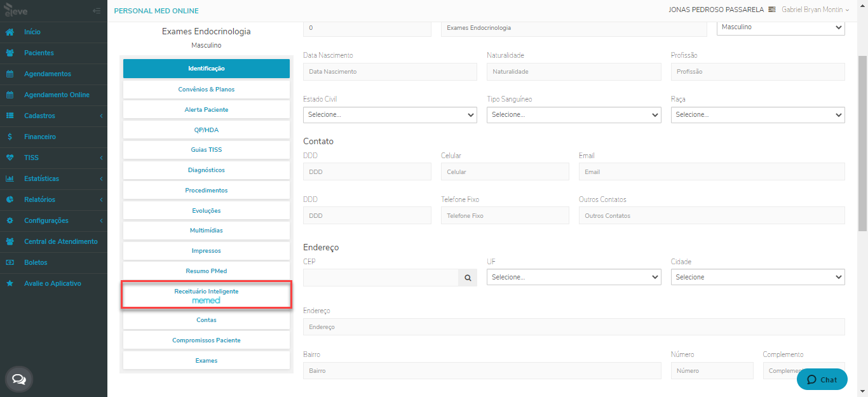Click the Estatísticas bar chart icon

[10, 178]
